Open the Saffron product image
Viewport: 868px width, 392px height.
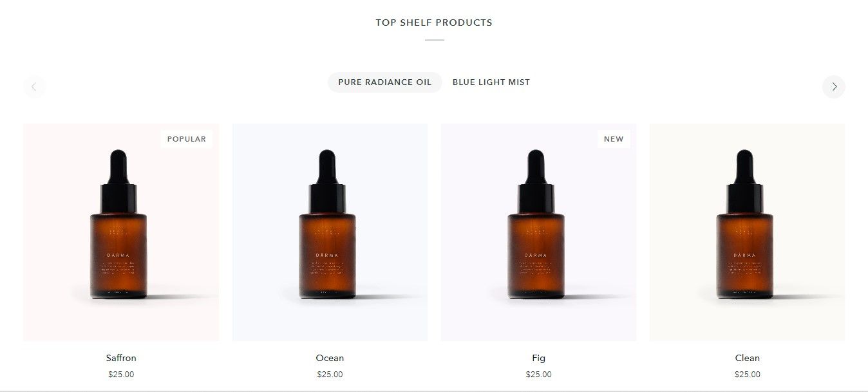[121, 232]
